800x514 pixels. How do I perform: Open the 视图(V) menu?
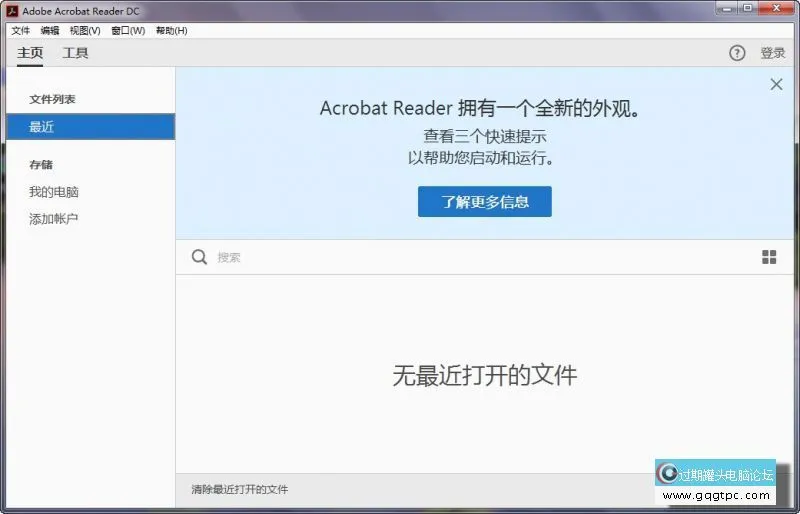tap(85, 31)
